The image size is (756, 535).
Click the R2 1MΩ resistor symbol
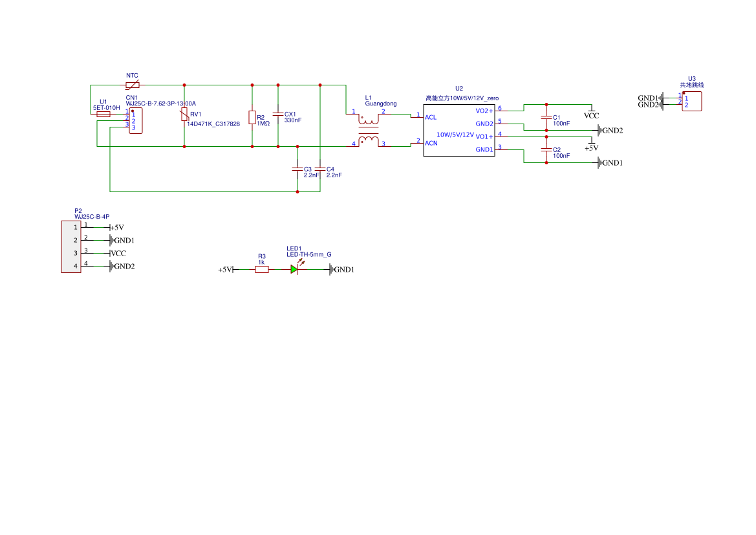(252, 116)
